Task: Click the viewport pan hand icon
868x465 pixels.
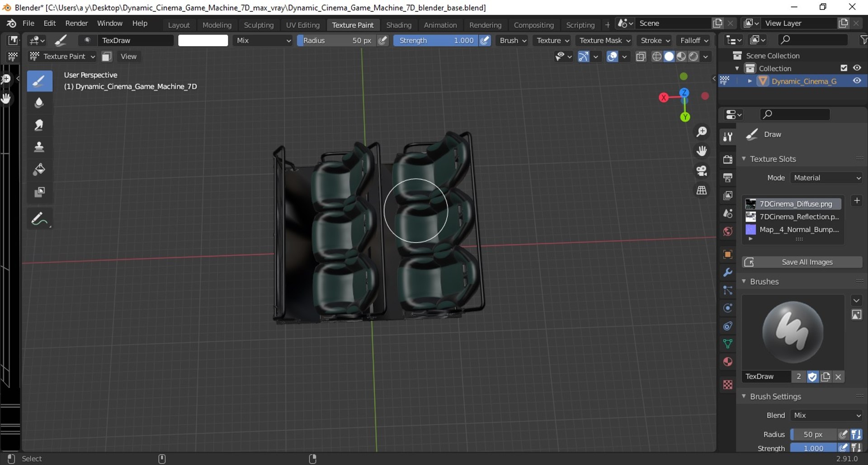Action: (x=702, y=151)
